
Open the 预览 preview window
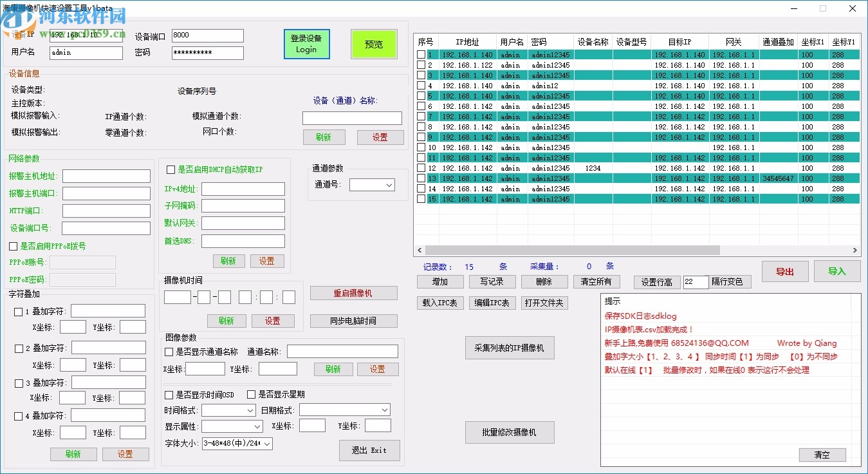(x=374, y=44)
